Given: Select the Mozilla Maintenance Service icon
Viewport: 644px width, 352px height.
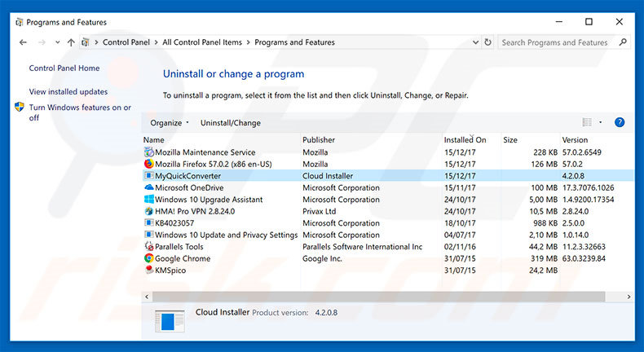Looking at the screenshot, I should pos(148,152).
